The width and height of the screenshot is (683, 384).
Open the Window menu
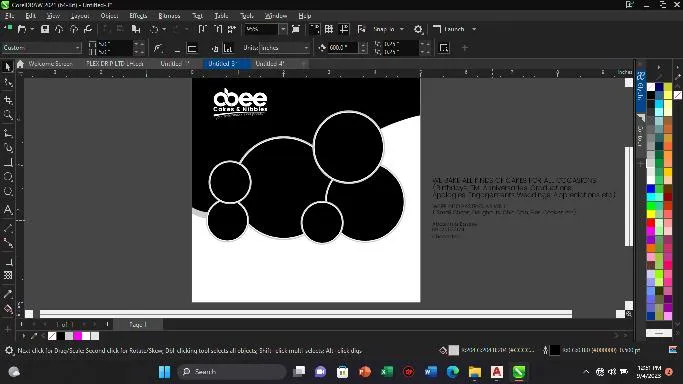click(276, 16)
